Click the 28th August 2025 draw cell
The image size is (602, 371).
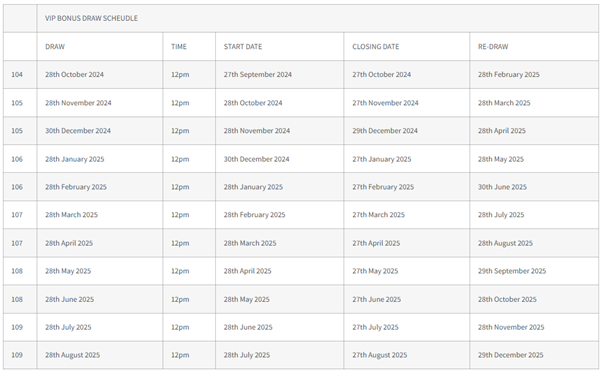coord(99,355)
